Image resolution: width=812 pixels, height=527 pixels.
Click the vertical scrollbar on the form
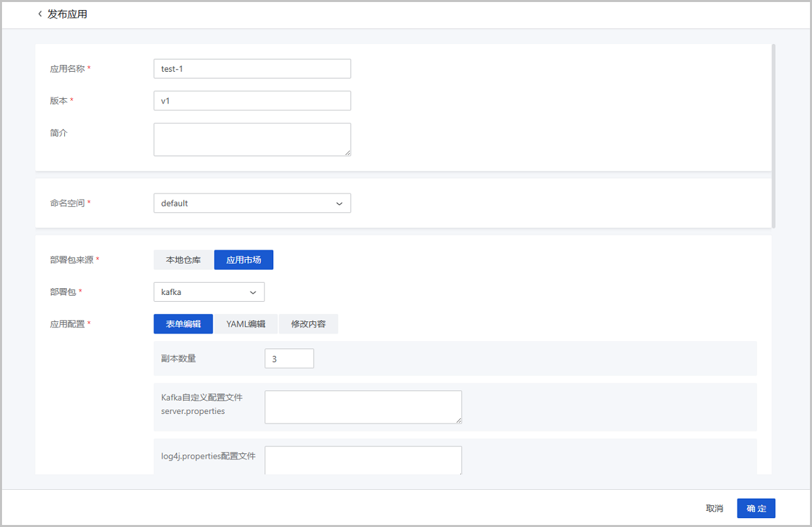[x=773, y=135]
